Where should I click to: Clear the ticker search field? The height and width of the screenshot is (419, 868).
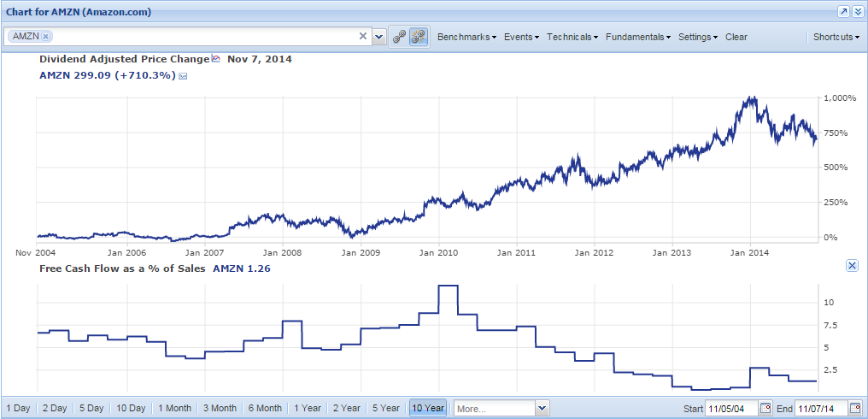click(x=363, y=37)
